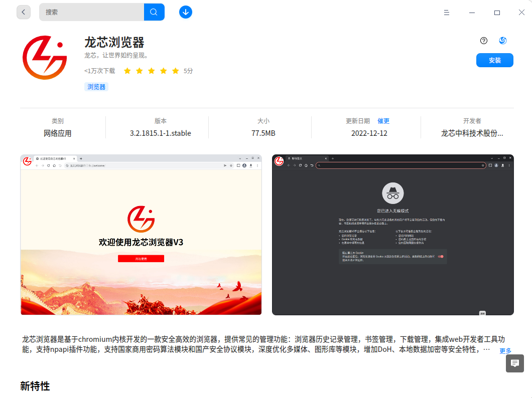The height and width of the screenshot is (398, 532).
Task: Maximize the app store window
Action: point(497,13)
